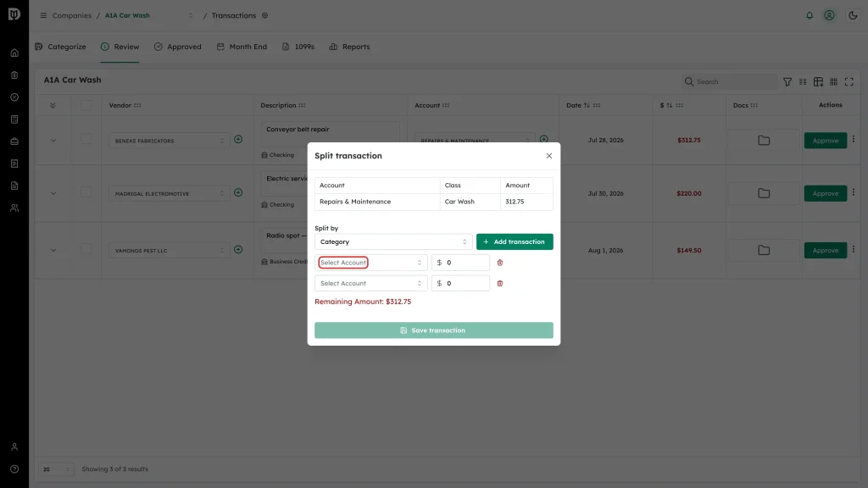Click the Add transaction button

(515, 241)
